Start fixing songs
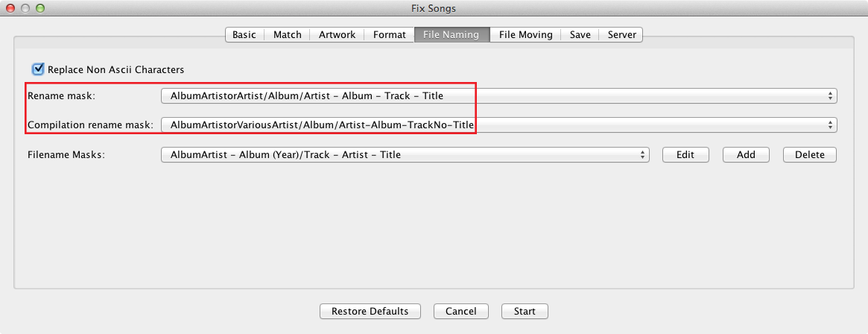Viewport: 868px width, 334px height. click(x=525, y=312)
